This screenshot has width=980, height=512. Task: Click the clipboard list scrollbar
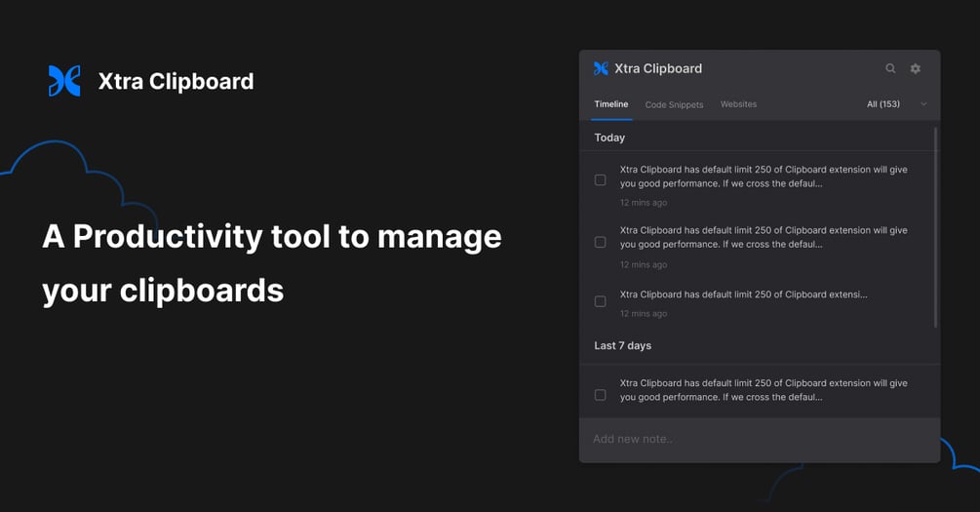[x=935, y=227]
